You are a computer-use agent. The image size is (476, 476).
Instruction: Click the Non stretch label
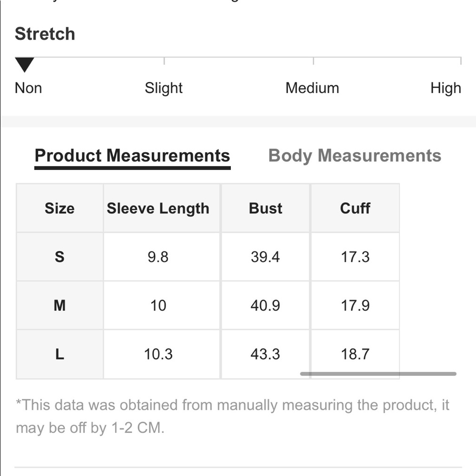(x=28, y=88)
